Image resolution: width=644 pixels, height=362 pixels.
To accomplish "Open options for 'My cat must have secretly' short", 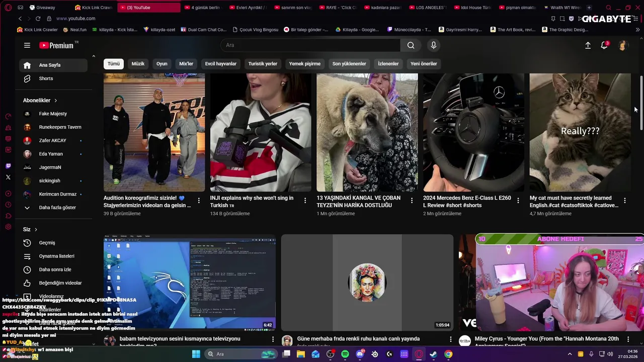I will tap(624, 201).
